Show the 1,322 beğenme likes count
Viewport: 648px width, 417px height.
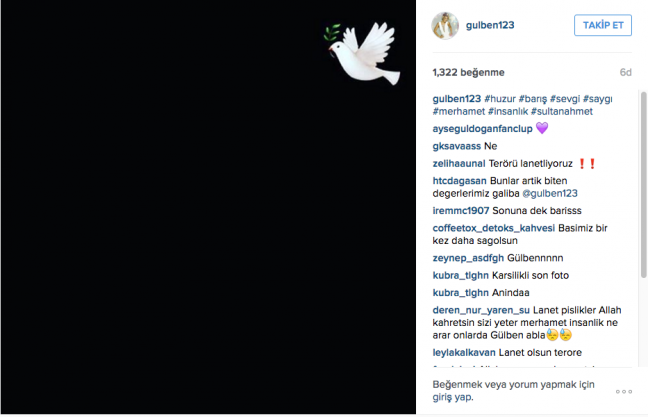click(x=468, y=72)
